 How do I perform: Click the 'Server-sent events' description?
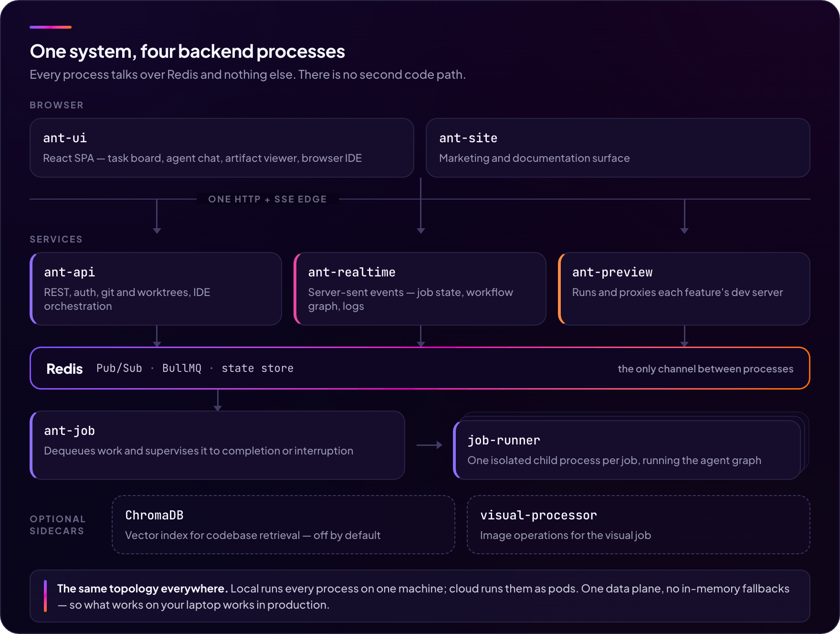pos(410,299)
